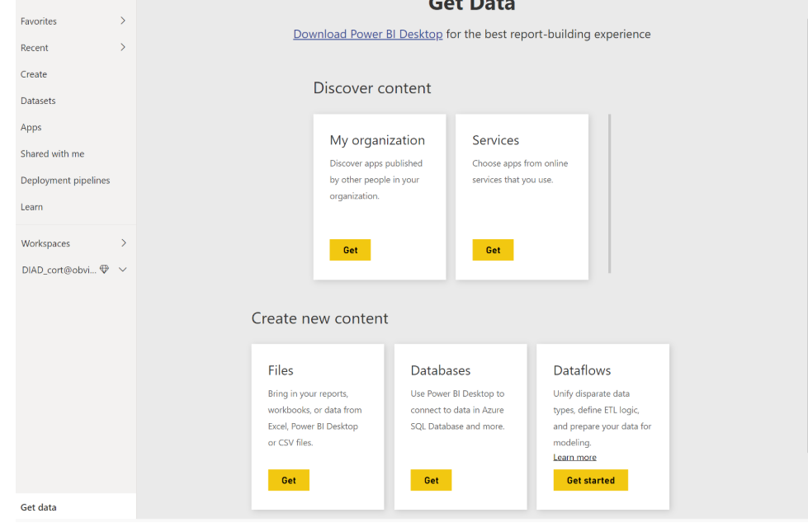Open Shared with me in sidebar
Image resolution: width=808 pixels, height=532 pixels.
[52, 154]
